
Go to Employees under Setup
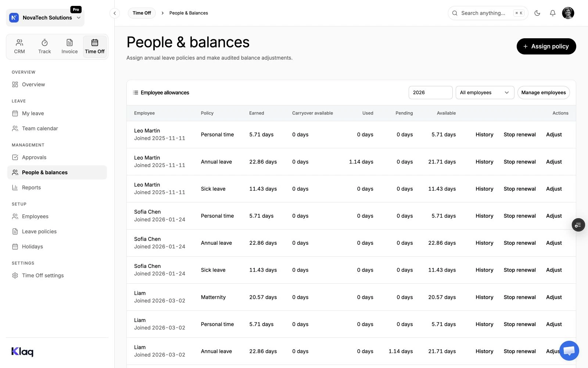click(57, 216)
